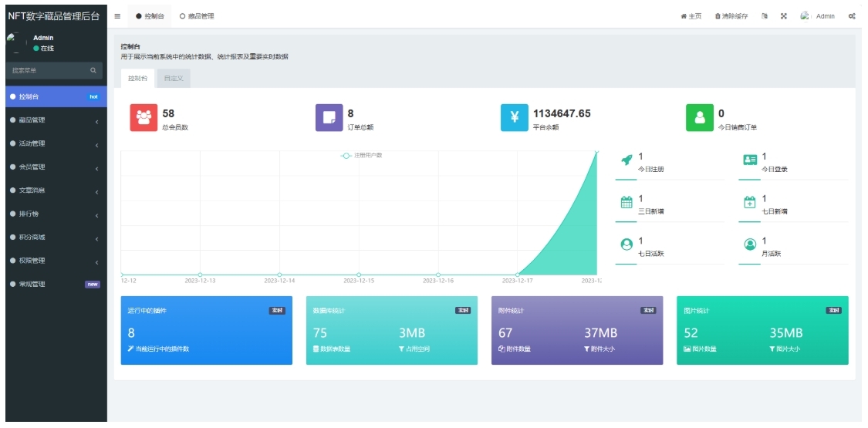The width and height of the screenshot is (868, 428).
Task: Switch to the 自定义 tab
Action: click(173, 79)
